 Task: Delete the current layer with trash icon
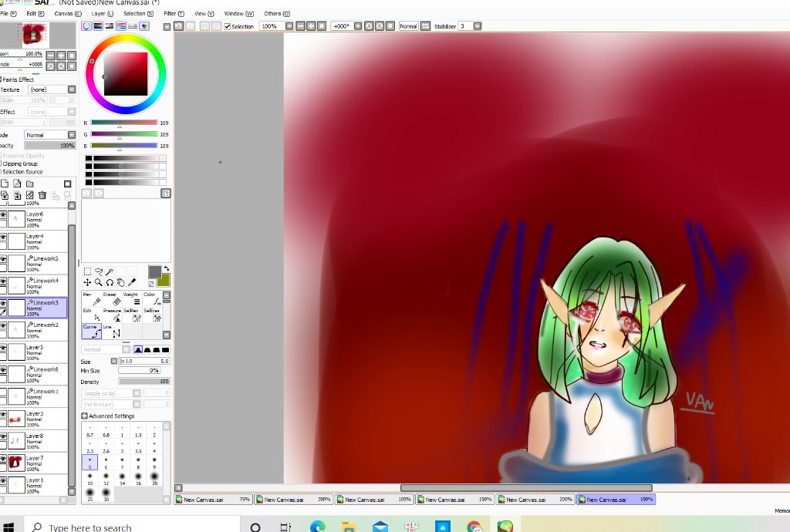point(42,195)
